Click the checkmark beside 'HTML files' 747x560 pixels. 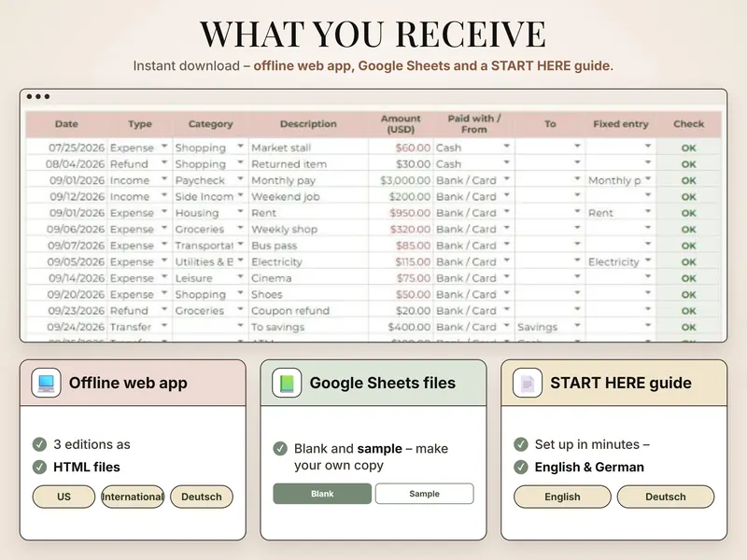coord(39,468)
